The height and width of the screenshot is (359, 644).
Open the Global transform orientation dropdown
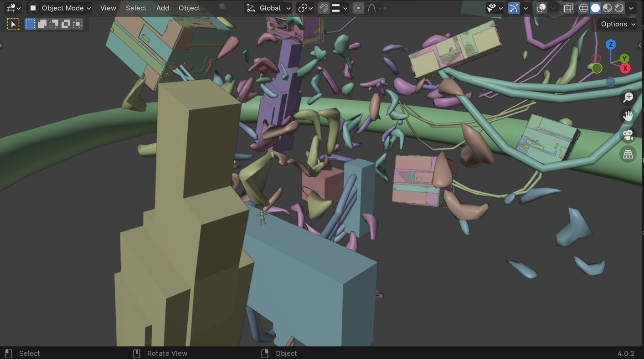click(268, 8)
